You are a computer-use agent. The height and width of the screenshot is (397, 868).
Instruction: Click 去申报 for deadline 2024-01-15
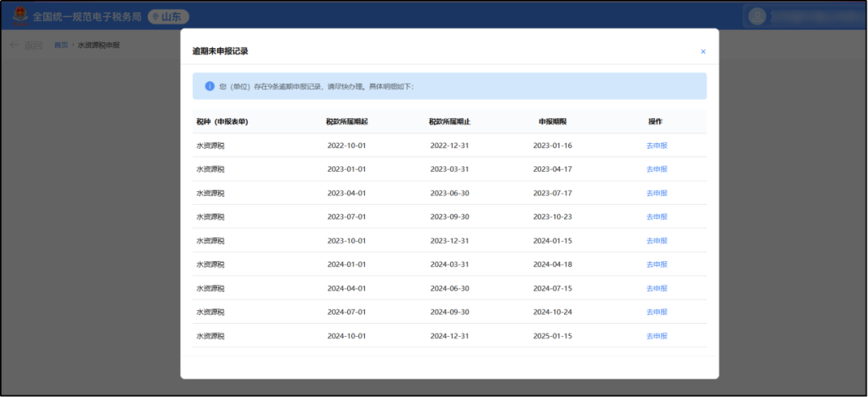pyautogui.click(x=657, y=241)
